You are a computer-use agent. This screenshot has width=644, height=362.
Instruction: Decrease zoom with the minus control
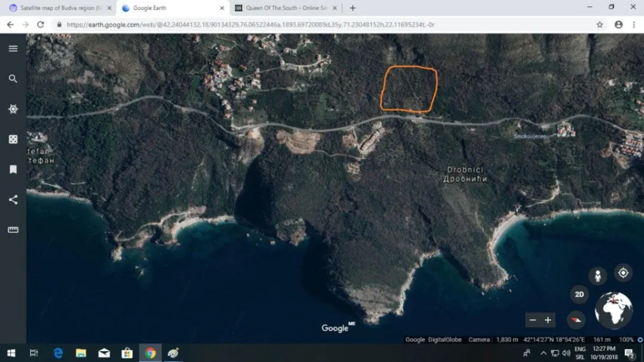click(532, 320)
